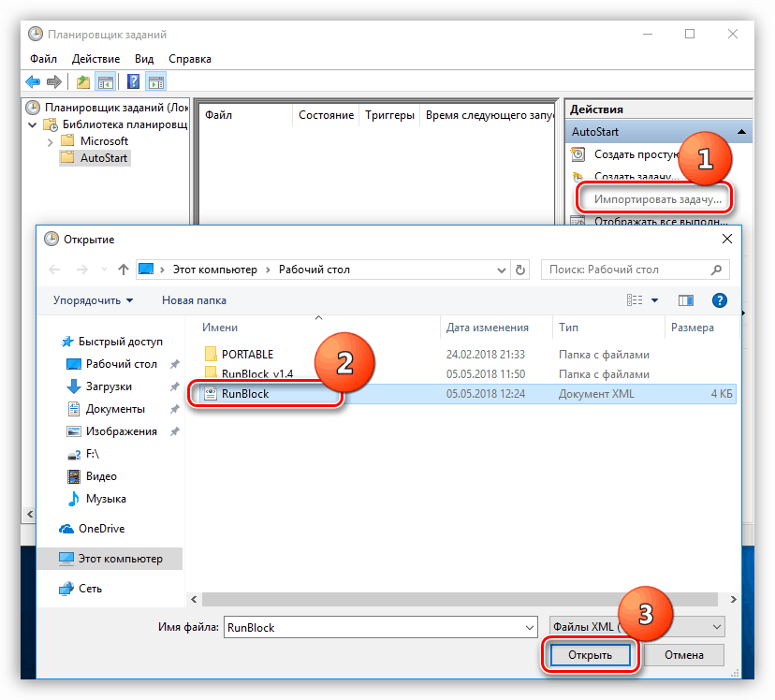
Task: Open the Файлы XML file type dropdown
Action: click(x=637, y=627)
